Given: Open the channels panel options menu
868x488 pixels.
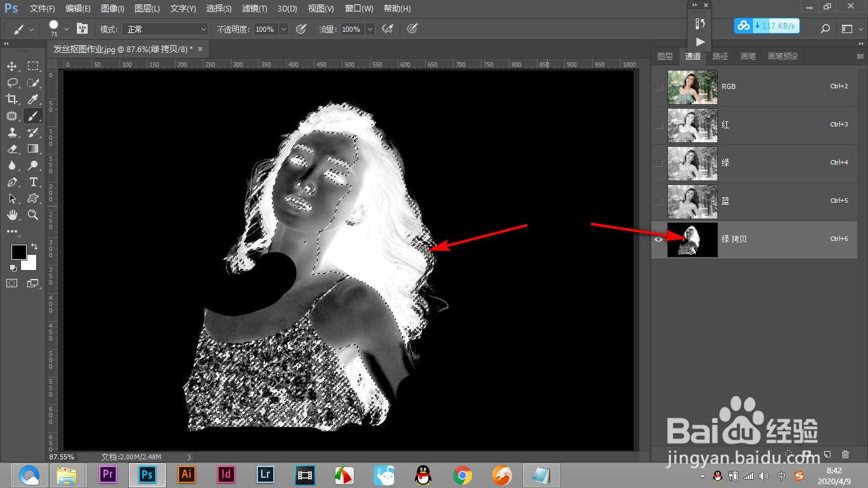Looking at the screenshot, I should pyautogui.click(x=860, y=56).
